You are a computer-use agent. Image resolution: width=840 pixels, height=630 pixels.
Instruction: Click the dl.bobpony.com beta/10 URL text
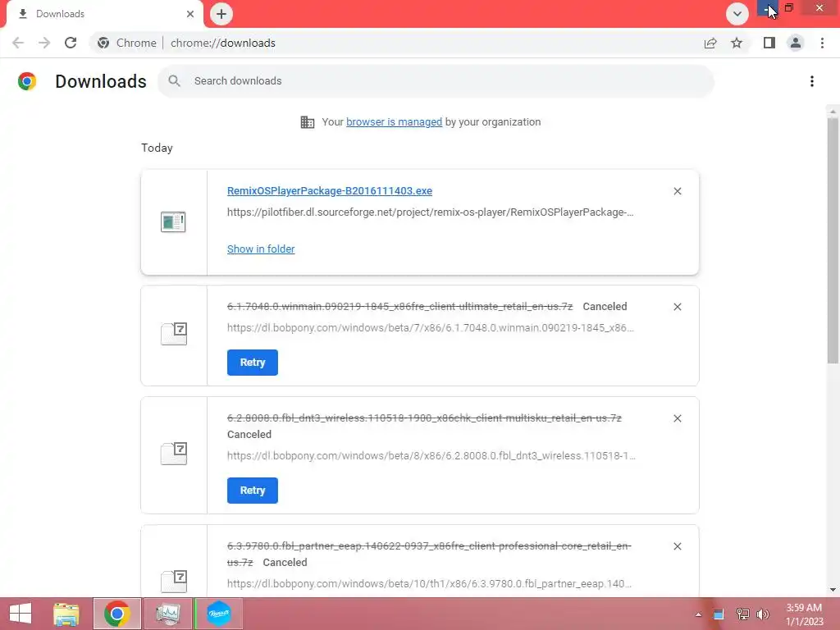pyautogui.click(x=429, y=584)
